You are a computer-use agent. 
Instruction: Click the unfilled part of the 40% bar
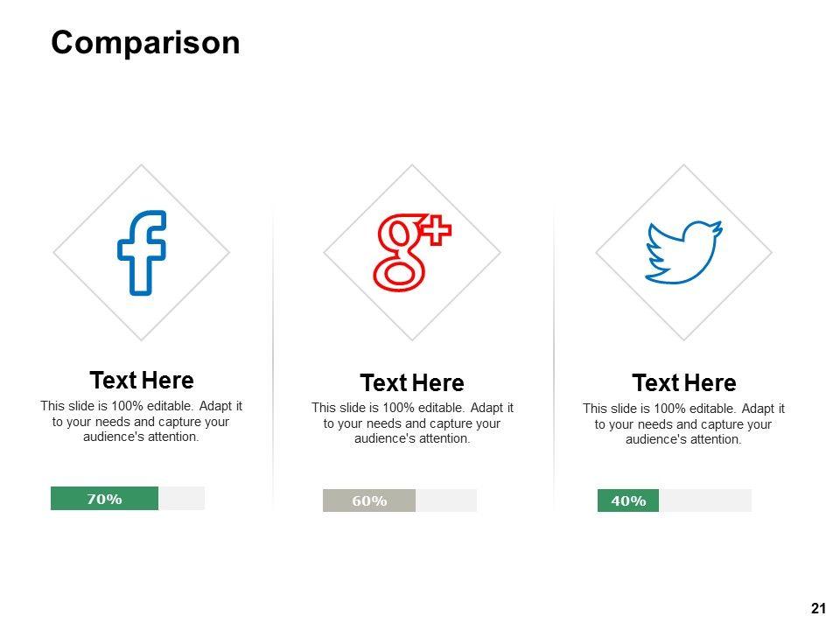click(705, 500)
